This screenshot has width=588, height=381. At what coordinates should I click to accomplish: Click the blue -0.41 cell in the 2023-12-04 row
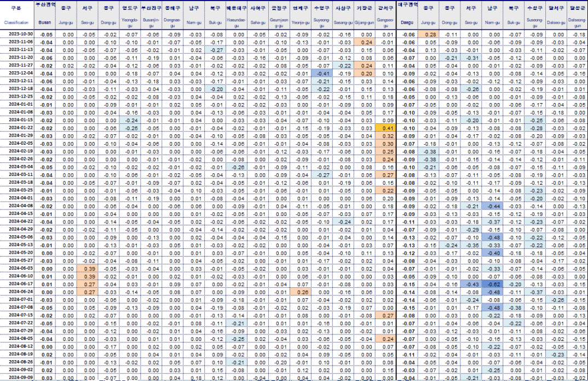tap(322, 73)
